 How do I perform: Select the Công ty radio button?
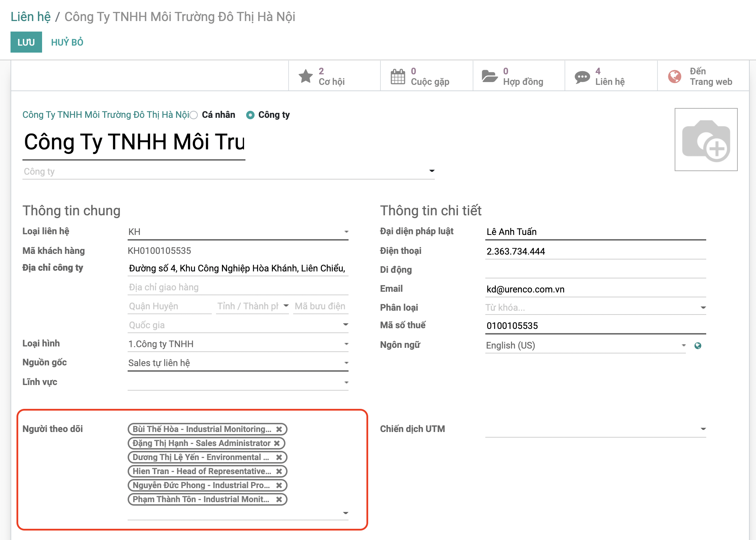[x=250, y=115]
